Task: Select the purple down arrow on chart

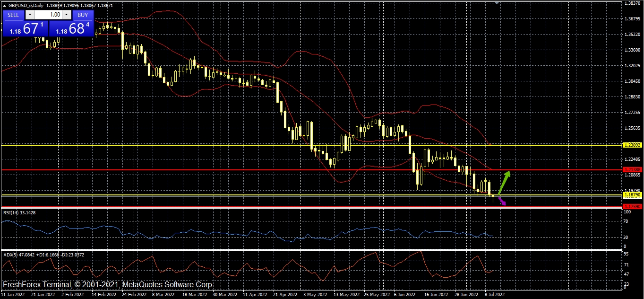Action: pyautogui.click(x=502, y=201)
